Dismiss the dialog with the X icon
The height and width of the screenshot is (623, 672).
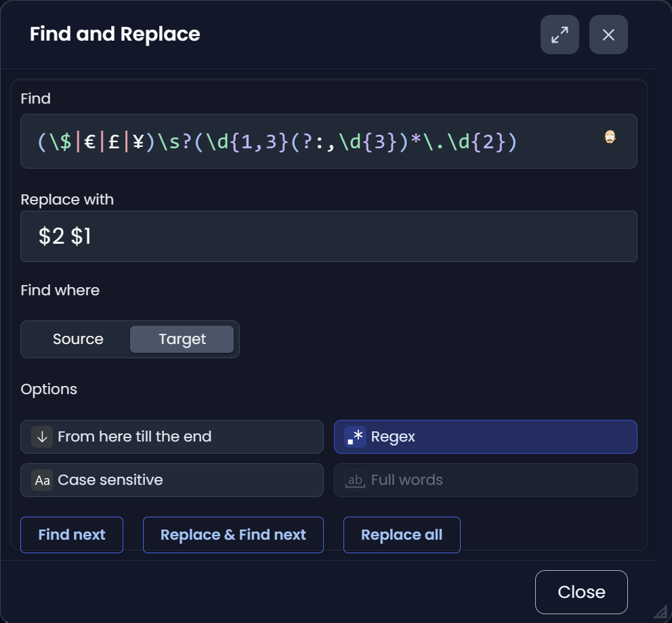(608, 35)
